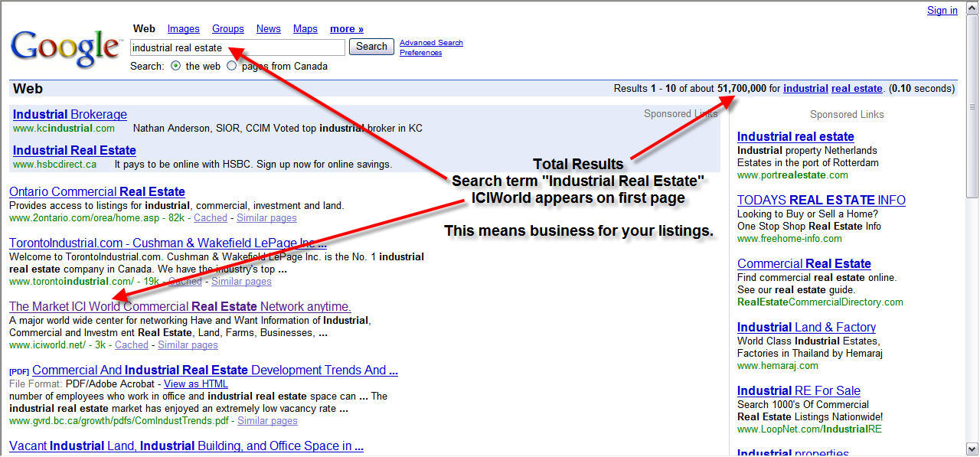The image size is (980, 457).
Task: Click the "industrial" link in the results bar
Action: coord(805,89)
